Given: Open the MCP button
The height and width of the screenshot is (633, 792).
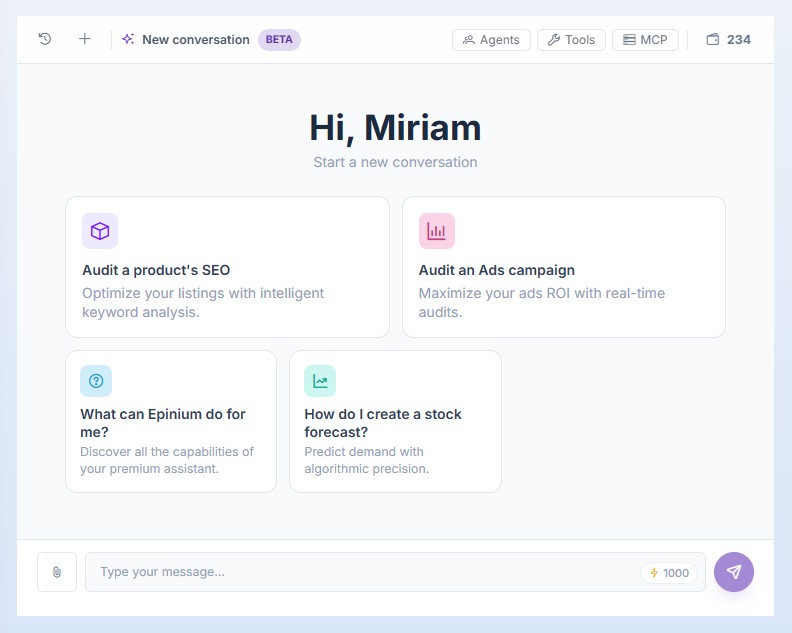Looking at the screenshot, I should pos(645,40).
